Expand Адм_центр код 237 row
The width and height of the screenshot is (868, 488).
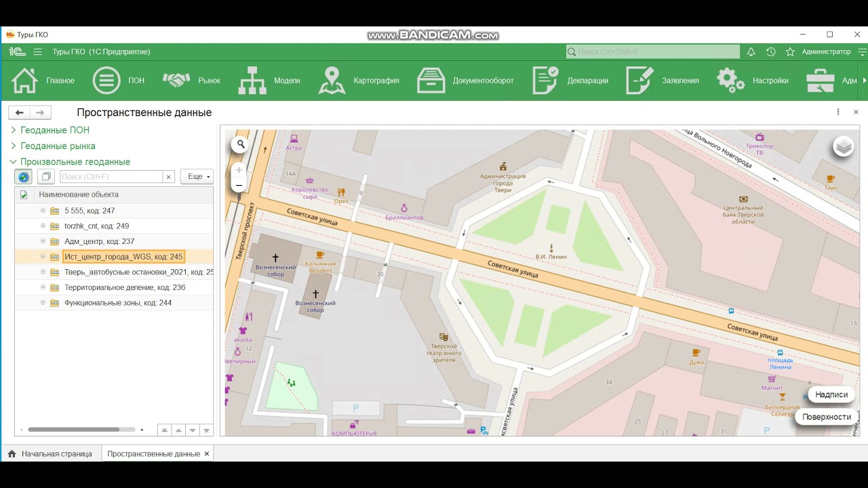tap(43, 241)
